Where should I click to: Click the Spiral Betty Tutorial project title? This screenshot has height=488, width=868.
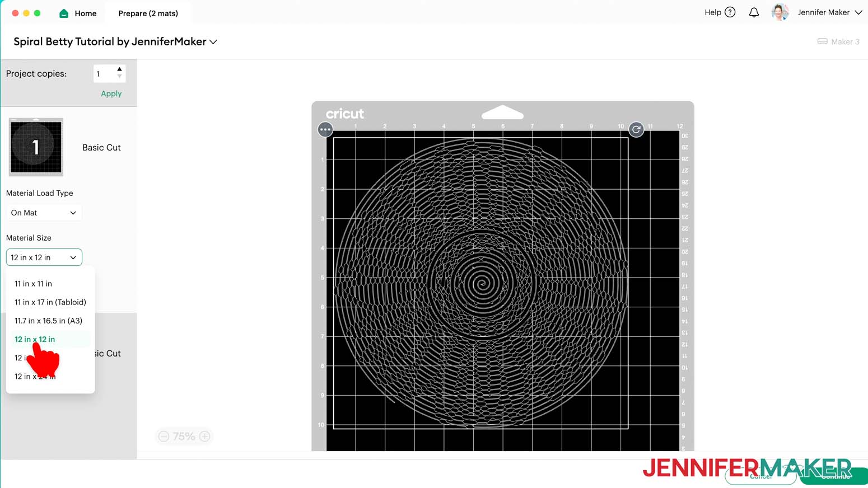[x=110, y=41]
